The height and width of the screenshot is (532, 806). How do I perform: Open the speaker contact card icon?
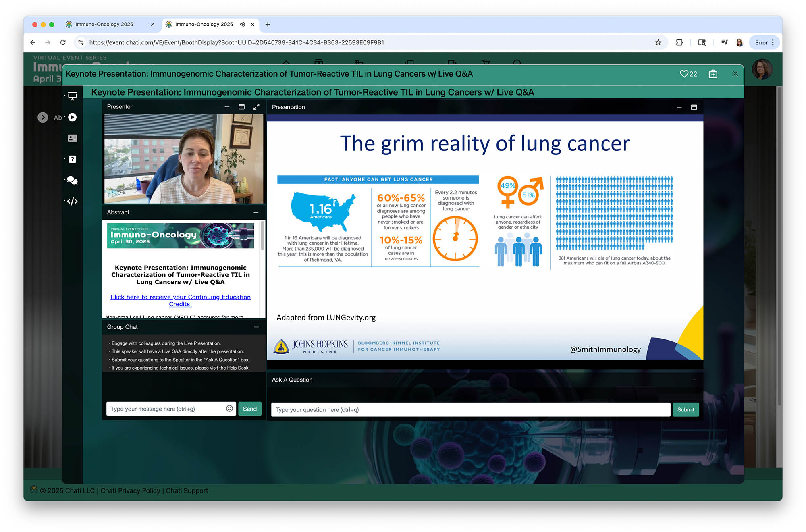73,138
